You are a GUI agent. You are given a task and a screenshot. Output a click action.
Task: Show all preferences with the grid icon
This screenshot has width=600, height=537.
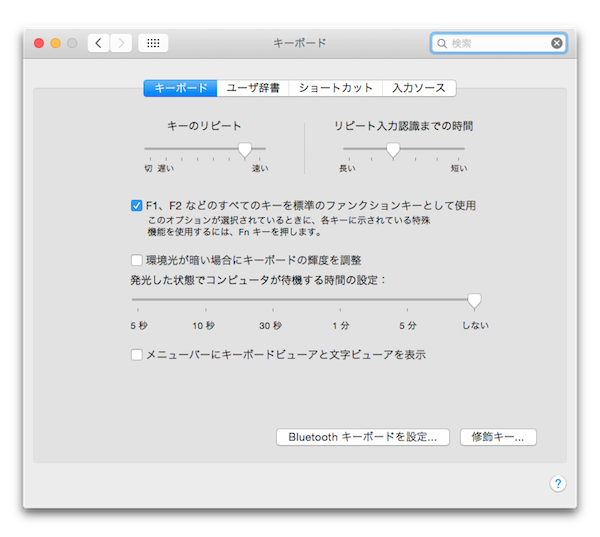(153, 43)
